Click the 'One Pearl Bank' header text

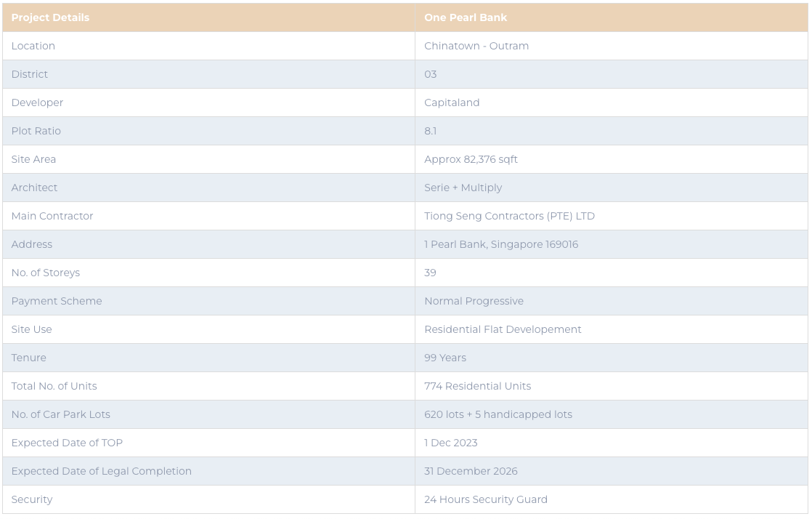(466, 17)
